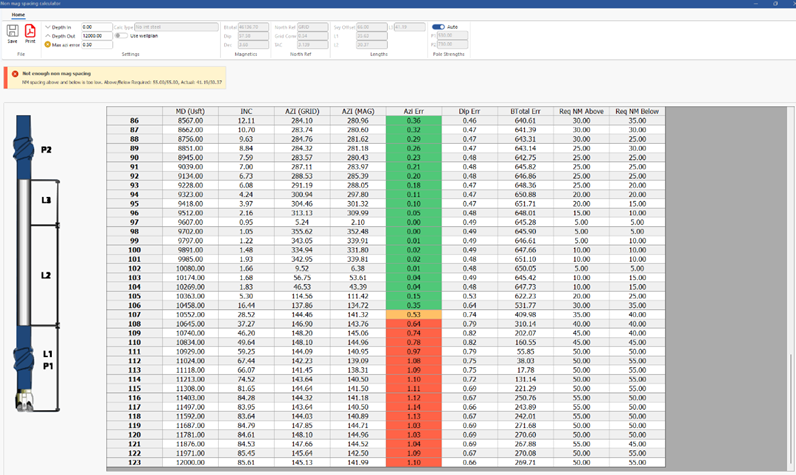Viewport: 796px width, 475px height.
Task: Click the Depth In input field
Action: pos(96,28)
